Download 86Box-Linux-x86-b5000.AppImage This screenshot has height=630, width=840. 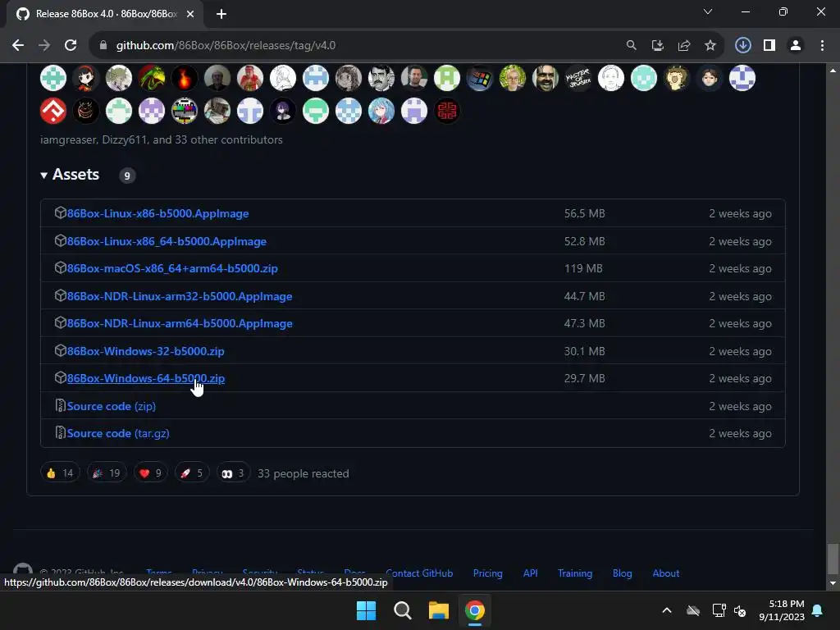point(157,213)
